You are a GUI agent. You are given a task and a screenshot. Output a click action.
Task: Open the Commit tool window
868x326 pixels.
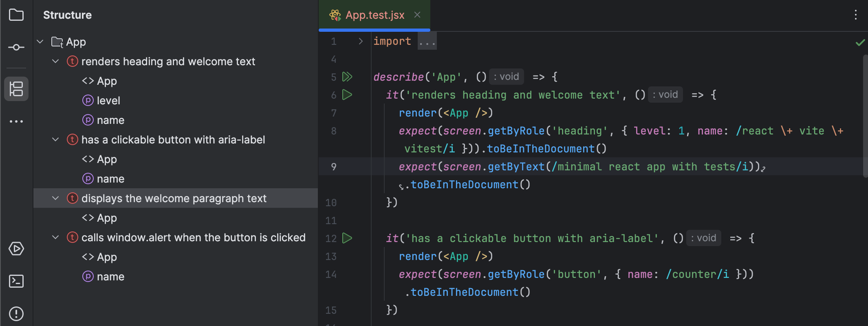pos(16,47)
